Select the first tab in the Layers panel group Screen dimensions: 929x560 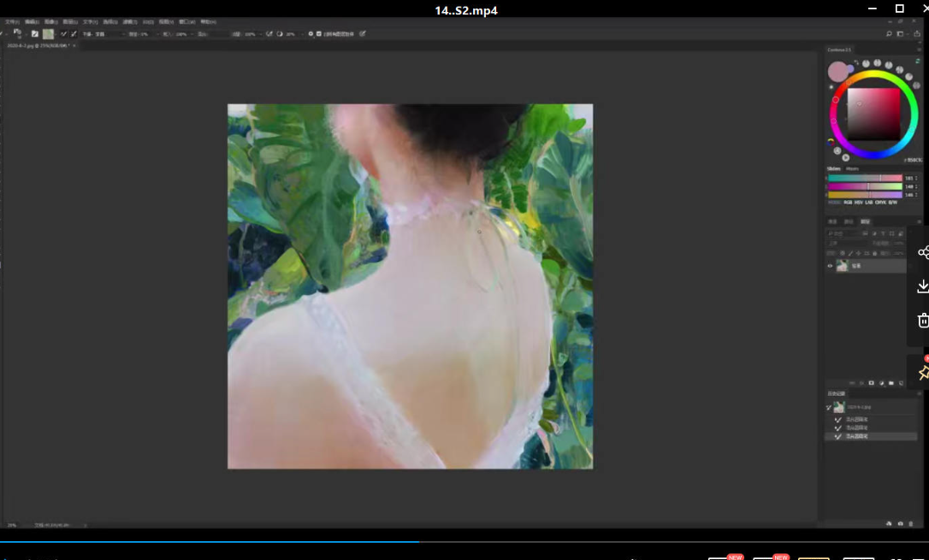[x=832, y=221]
